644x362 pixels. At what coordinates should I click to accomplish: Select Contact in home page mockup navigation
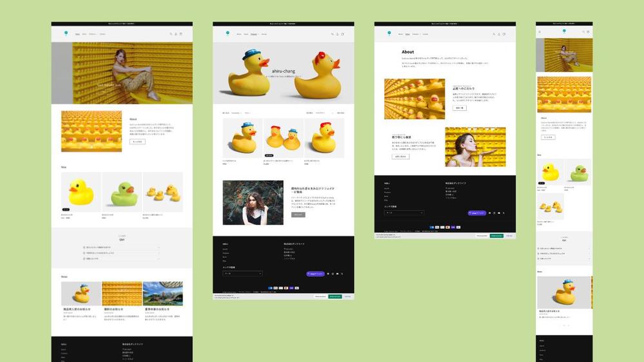[102, 34]
